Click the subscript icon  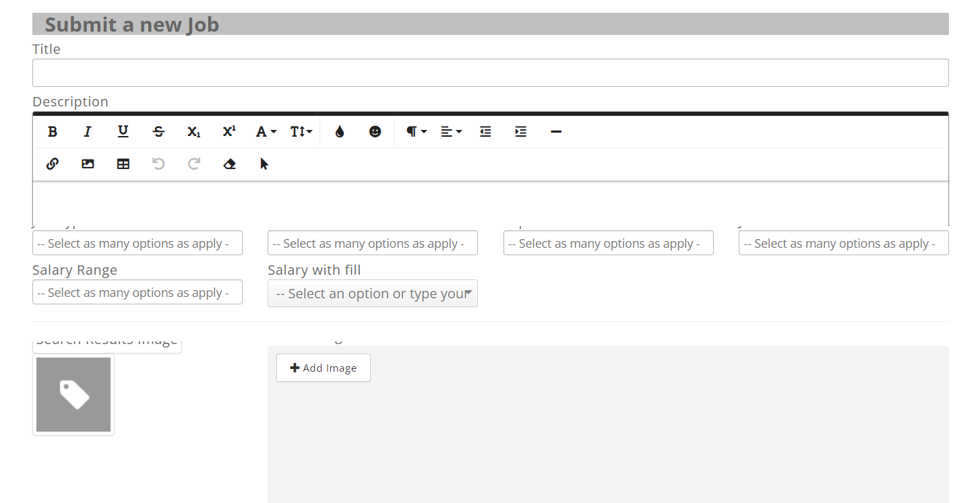pyautogui.click(x=194, y=132)
